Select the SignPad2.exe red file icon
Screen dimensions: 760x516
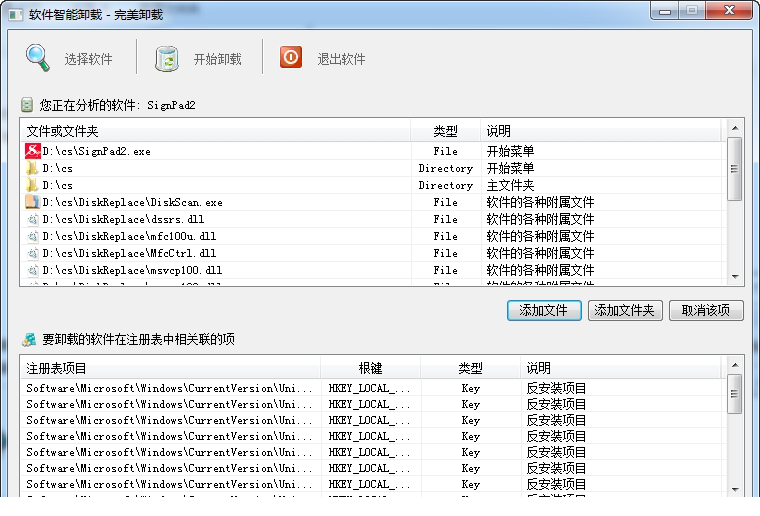(32, 151)
